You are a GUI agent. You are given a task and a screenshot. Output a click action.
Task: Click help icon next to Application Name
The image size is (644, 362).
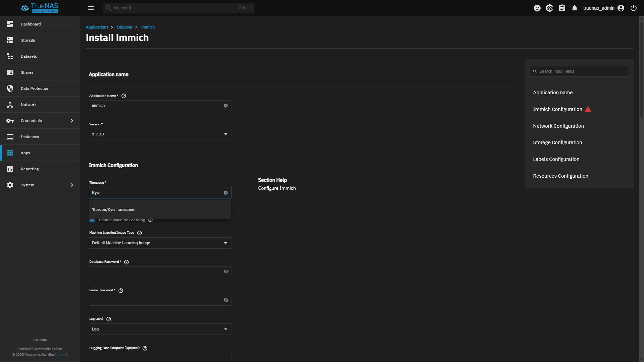[124, 96]
